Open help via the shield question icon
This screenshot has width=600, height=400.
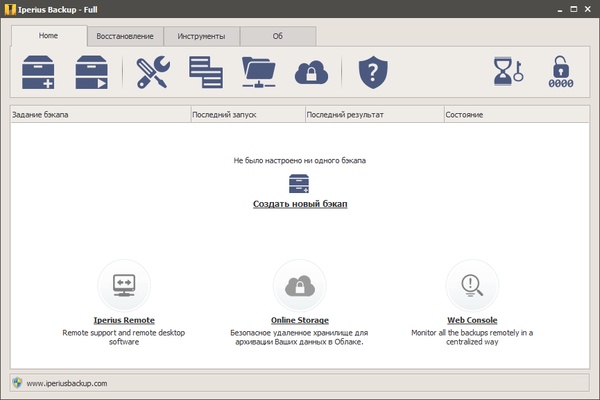372,72
